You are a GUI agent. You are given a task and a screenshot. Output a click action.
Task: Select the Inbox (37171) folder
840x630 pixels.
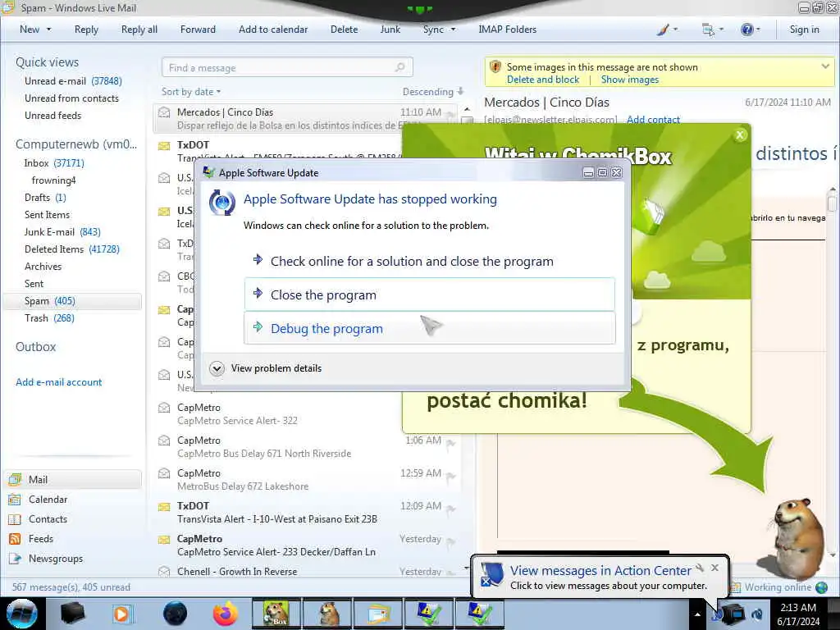[54, 163]
